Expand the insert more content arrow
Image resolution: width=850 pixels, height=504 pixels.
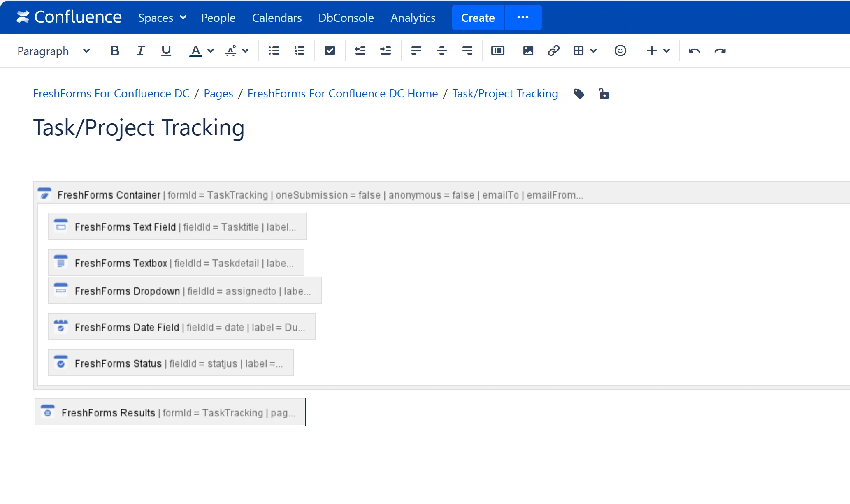[x=667, y=51]
